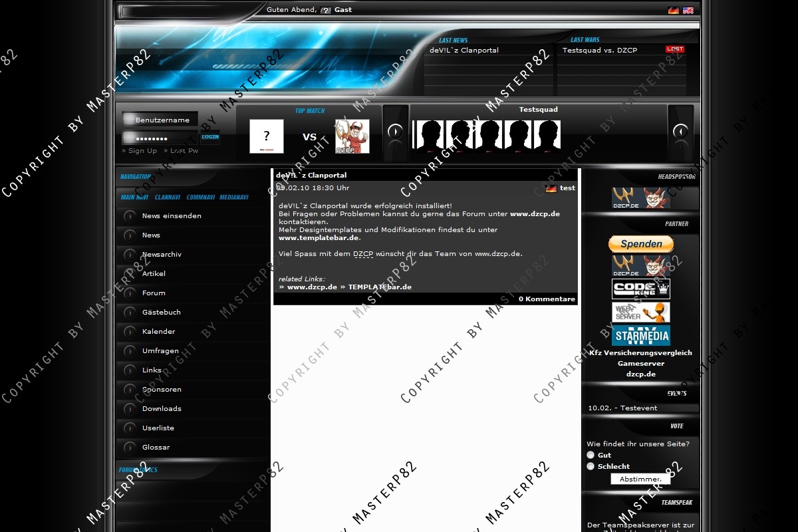Switch to the MAIN NAVI tab

click(134, 198)
